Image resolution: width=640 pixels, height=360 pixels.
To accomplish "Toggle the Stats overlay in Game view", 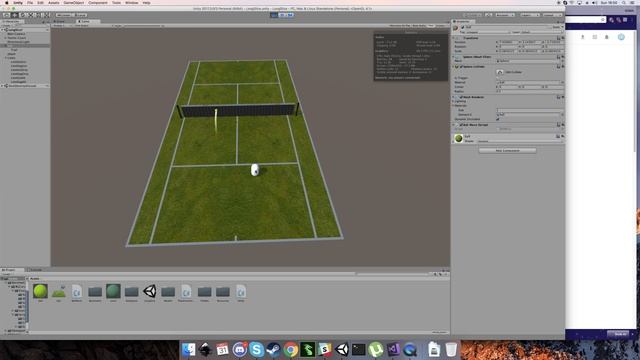I will [431, 26].
